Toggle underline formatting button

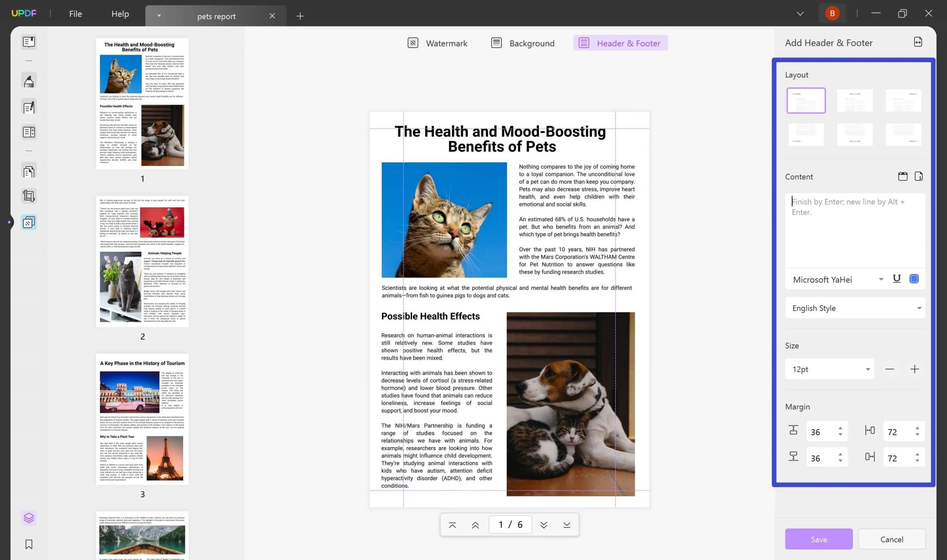tap(896, 278)
